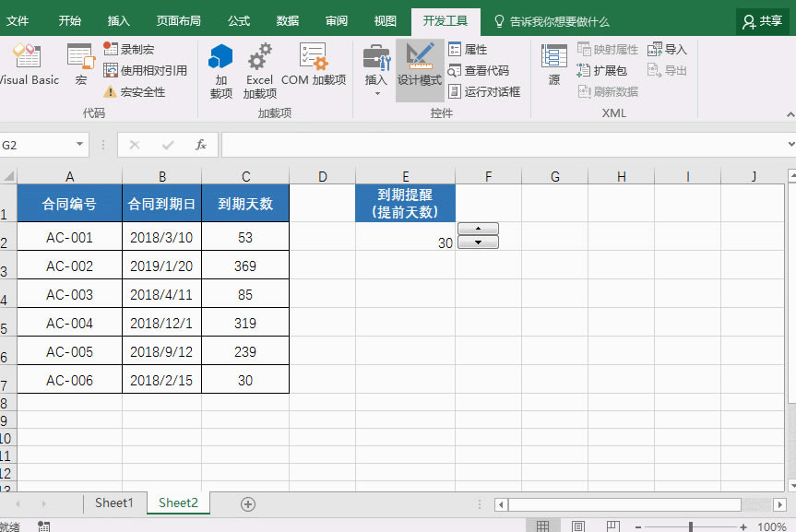Screen dimensions: 796x532
Task: Switch to the 插入 ribbon tab
Action: coord(119,21)
